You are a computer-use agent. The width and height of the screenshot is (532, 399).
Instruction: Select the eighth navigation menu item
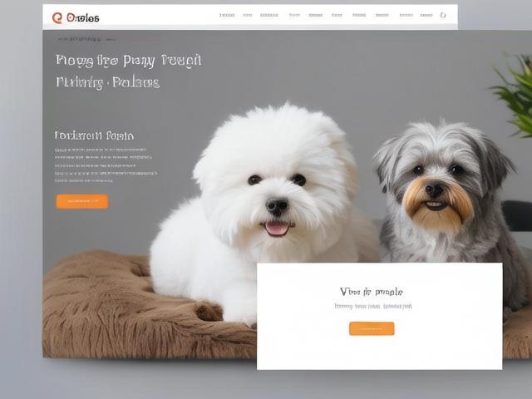(x=382, y=15)
